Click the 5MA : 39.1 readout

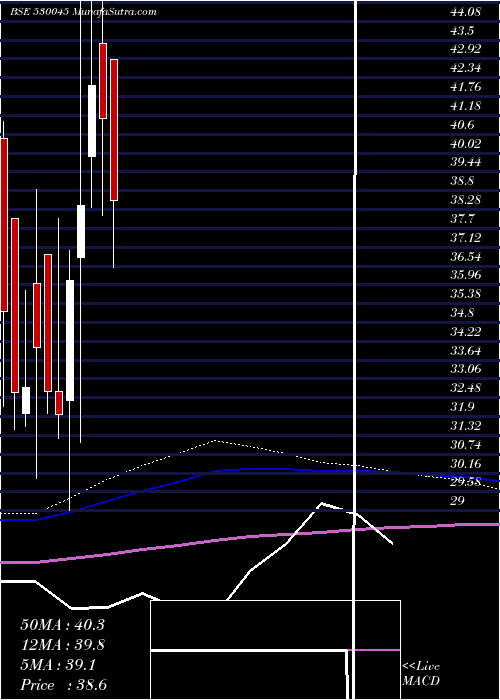pyautogui.click(x=58, y=665)
